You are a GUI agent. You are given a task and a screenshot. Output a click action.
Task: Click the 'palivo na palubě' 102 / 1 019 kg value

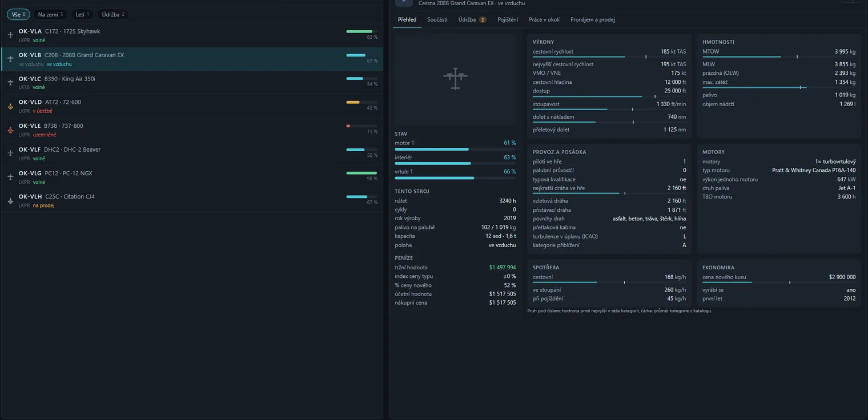[499, 227]
